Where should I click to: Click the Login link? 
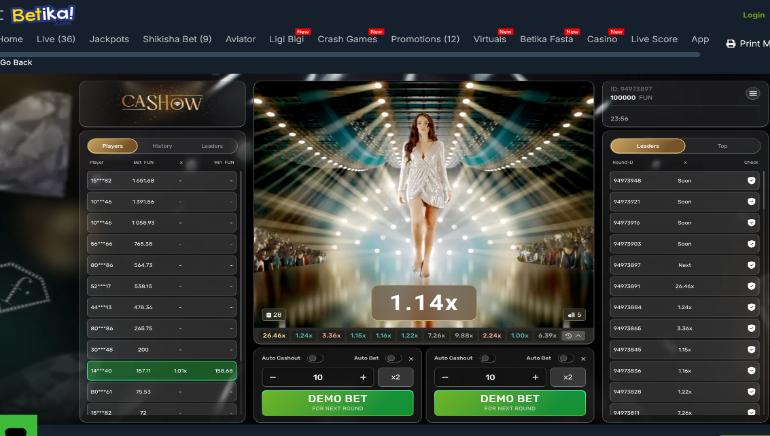[x=753, y=15]
